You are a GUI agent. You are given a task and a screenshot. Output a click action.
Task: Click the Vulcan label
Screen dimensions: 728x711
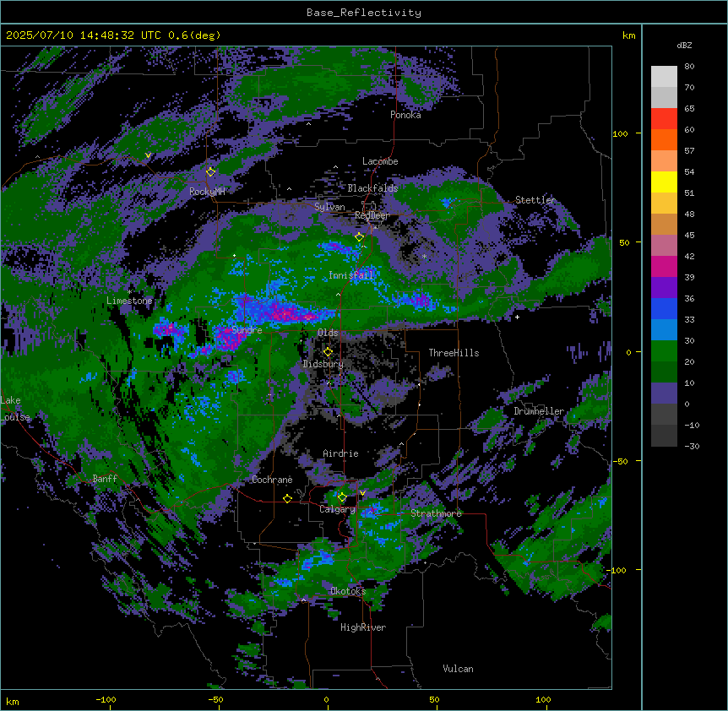(459, 669)
